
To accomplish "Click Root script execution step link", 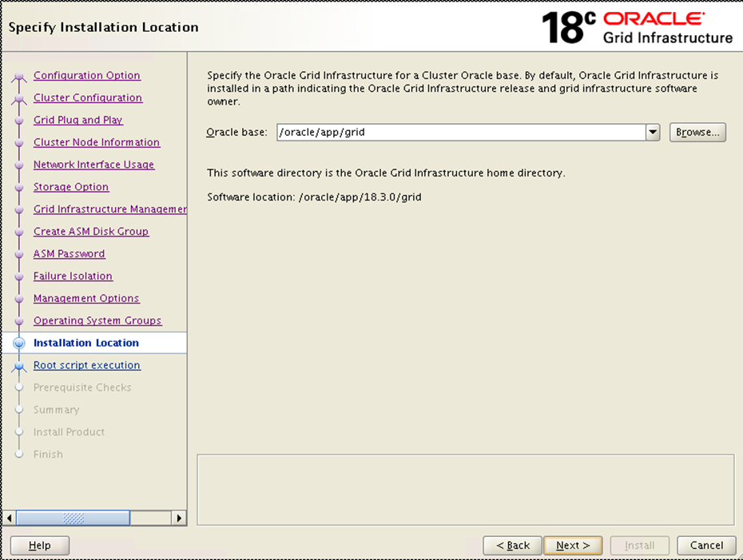I will [x=86, y=366].
